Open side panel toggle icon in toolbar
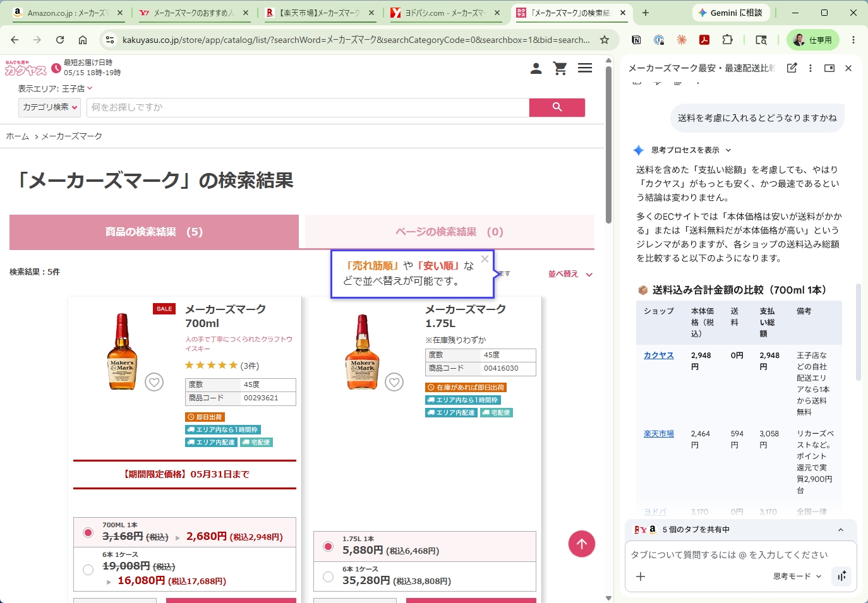This screenshot has width=868, height=603. pos(761,40)
